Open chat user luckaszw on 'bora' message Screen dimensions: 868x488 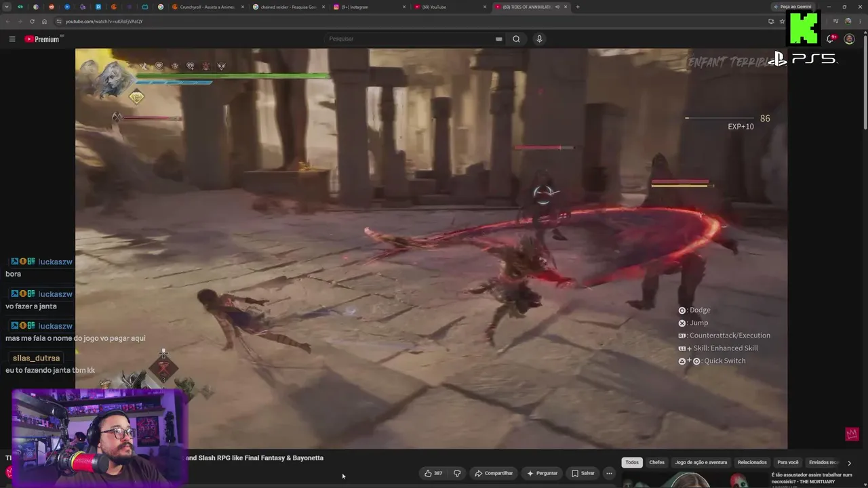pos(54,262)
